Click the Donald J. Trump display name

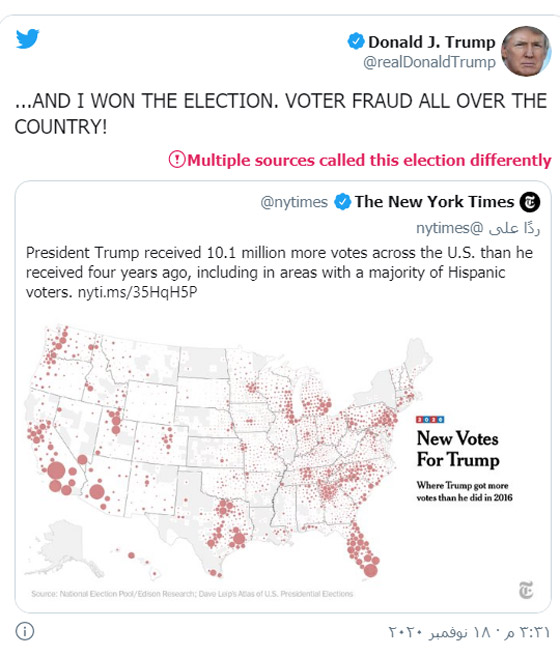432,42
